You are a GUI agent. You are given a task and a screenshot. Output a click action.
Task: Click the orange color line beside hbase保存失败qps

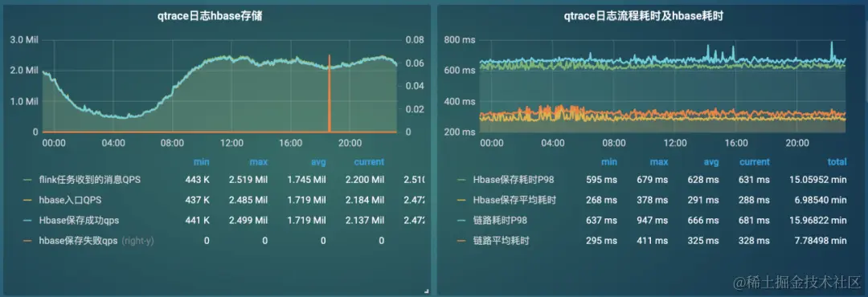pyautogui.click(x=27, y=241)
